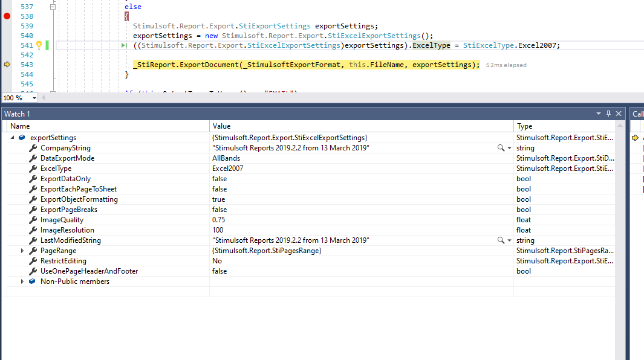Viewport: 644px width, 360px height.
Task: Expand the Non-Public members node
Action: point(22,281)
